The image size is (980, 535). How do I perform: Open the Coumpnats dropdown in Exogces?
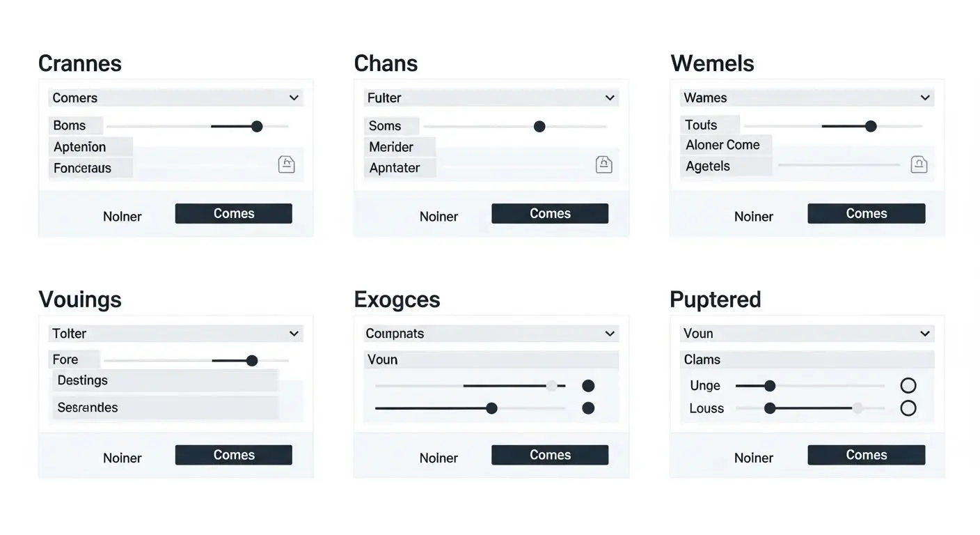point(491,334)
